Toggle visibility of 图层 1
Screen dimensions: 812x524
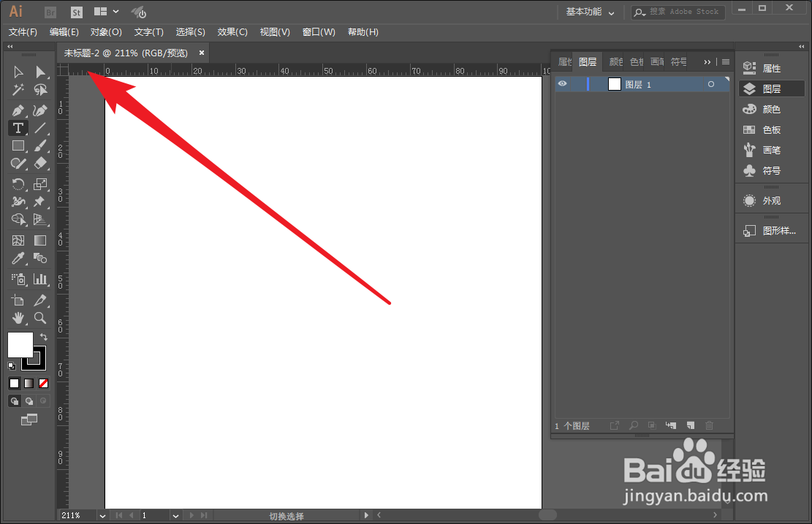(562, 84)
